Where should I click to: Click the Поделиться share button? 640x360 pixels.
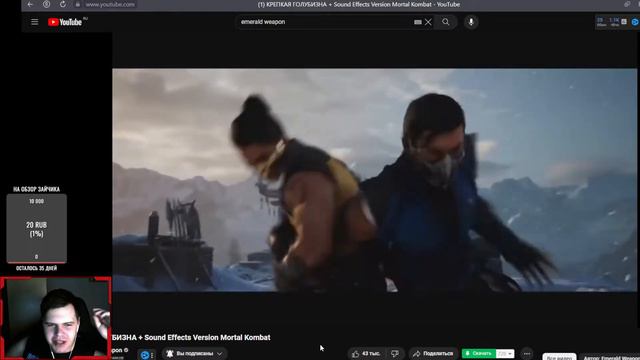point(433,353)
